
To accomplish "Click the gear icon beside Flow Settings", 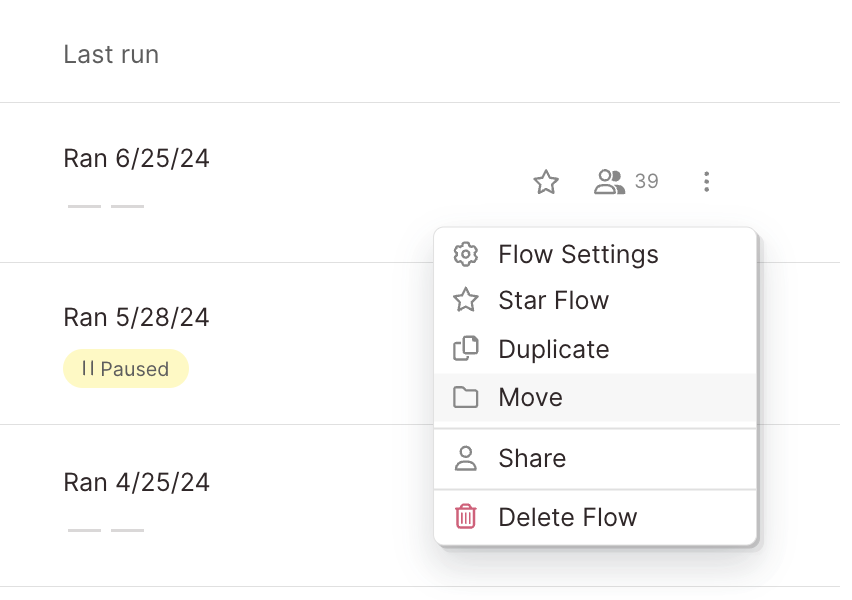I will 465,254.
